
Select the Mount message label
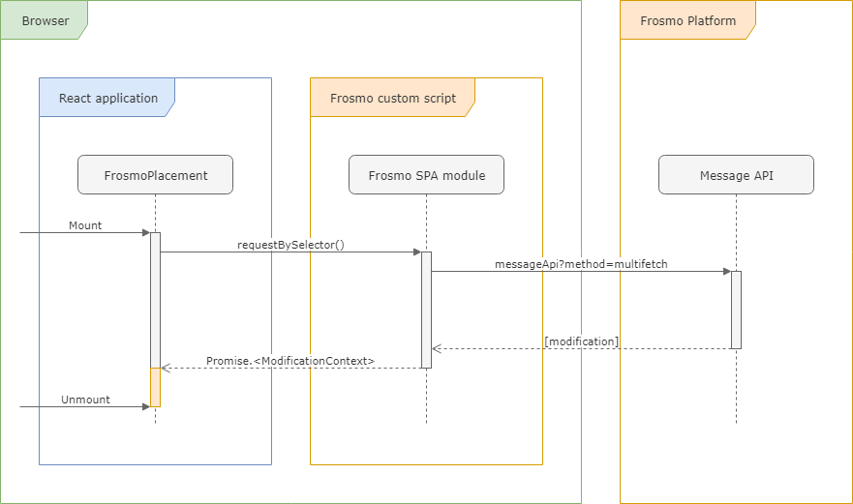(x=85, y=225)
